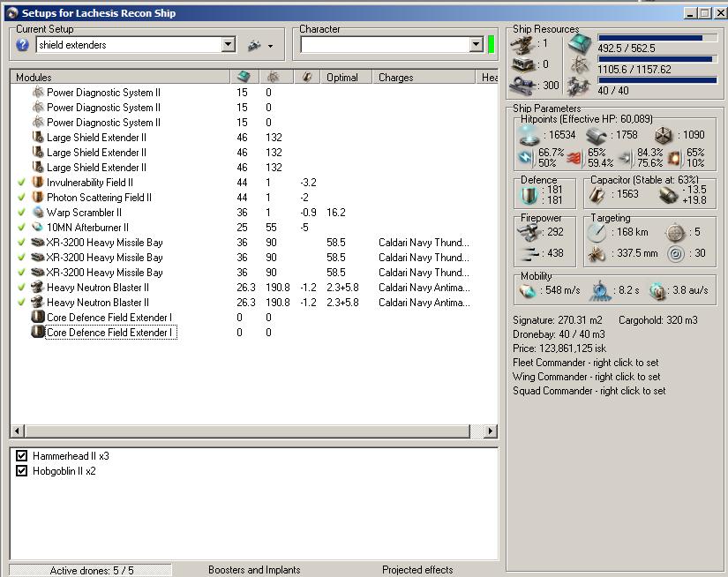
Task: Click the modules list right scroll arrow
Action: click(x=490, y=431)
